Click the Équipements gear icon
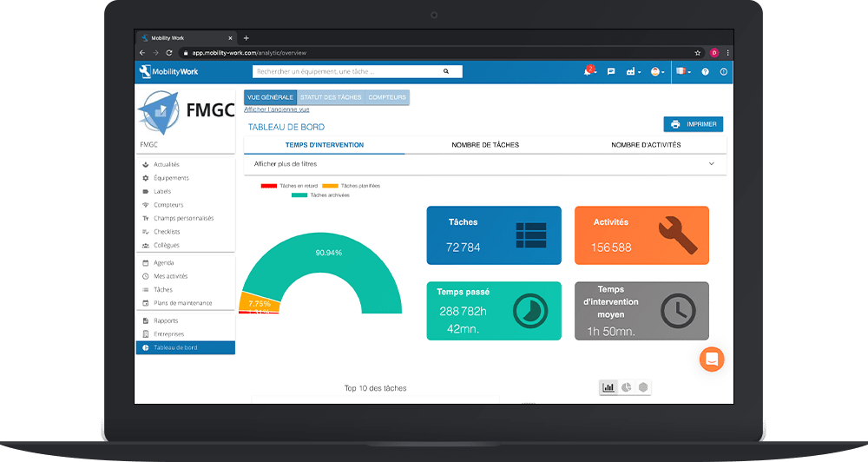The height and width of the screenshot is (462, 868). point(146,178)
